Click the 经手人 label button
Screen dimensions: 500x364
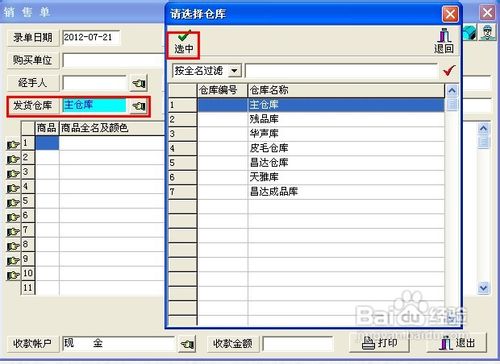click(33, 83)
